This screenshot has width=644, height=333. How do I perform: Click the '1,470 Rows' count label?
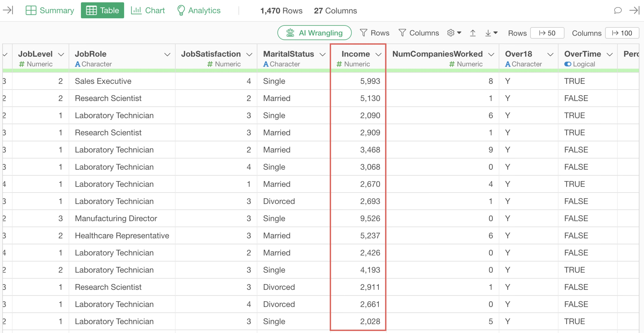click(281, 11)
